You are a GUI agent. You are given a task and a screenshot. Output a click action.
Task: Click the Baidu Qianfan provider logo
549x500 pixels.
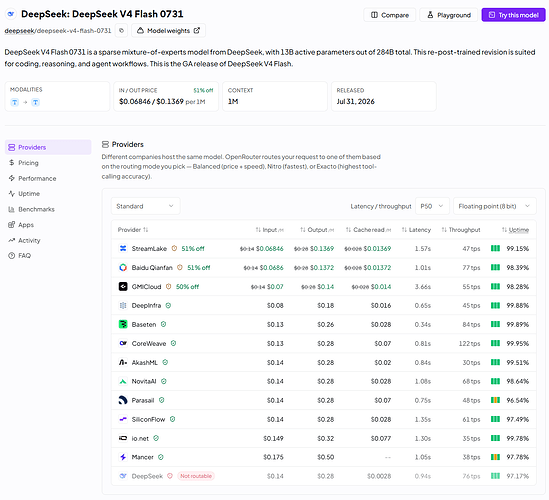point(123,268)
